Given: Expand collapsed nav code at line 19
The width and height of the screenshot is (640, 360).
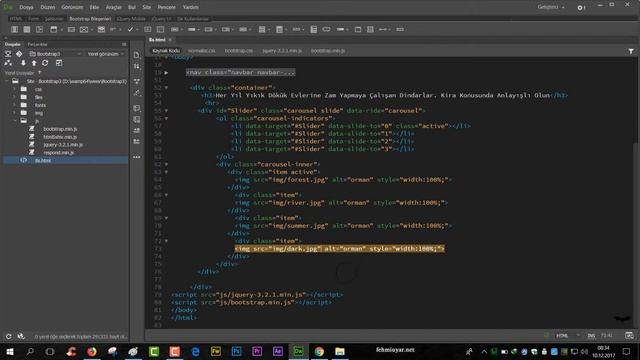Looking at the screenshot, I should [166, 73].
